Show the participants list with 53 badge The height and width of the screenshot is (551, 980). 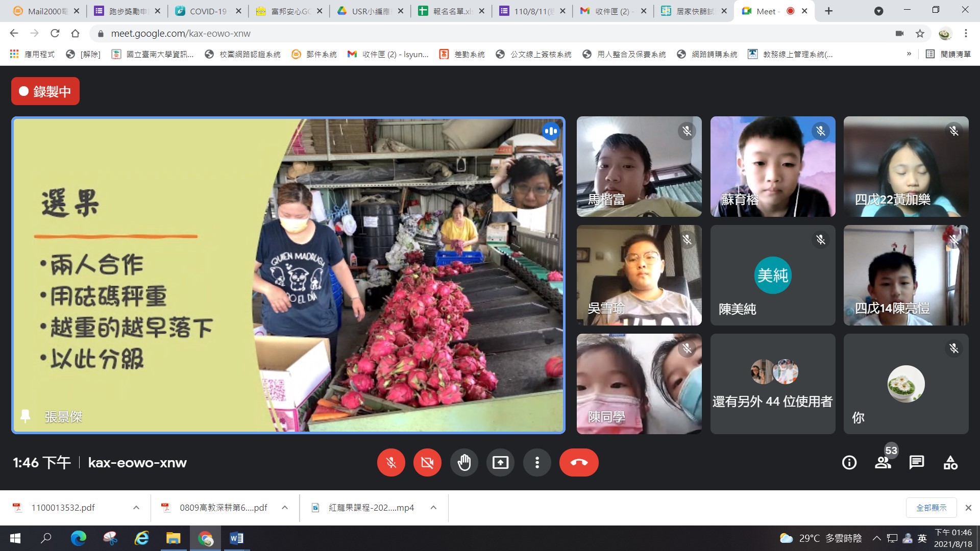pos(883,463)
